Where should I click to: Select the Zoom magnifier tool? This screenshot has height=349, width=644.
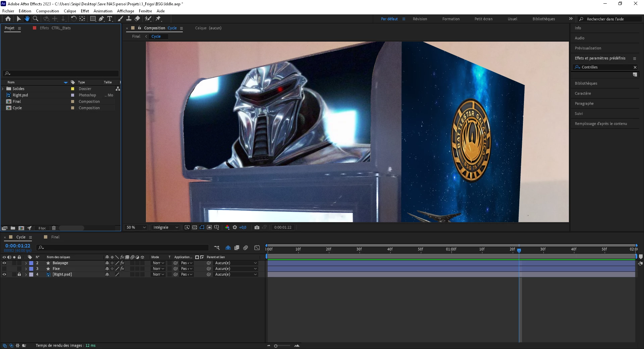(x=36, y=19)
